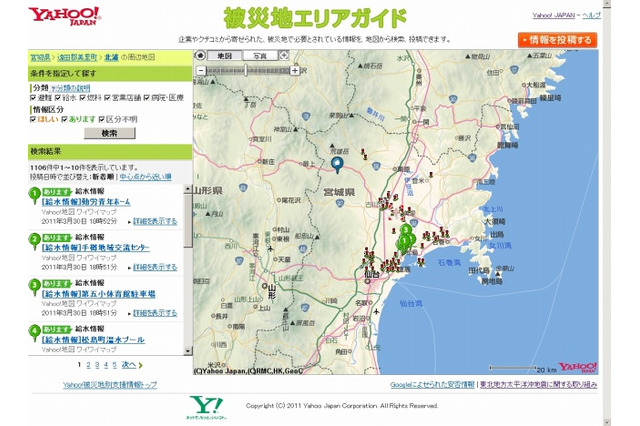Click the results list scrollbar thumb

pyautogui.click(x=188, y=220)
